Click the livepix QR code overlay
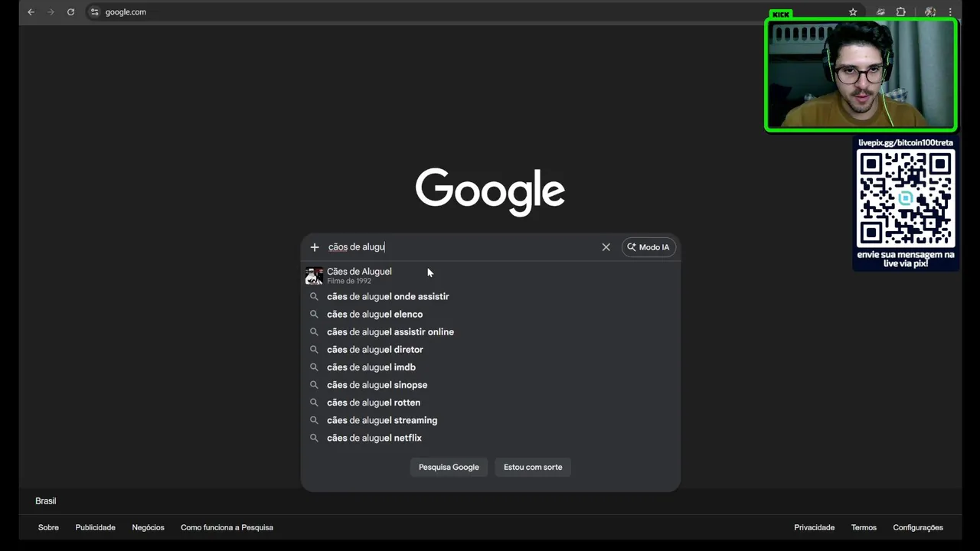 pos(906,198)
